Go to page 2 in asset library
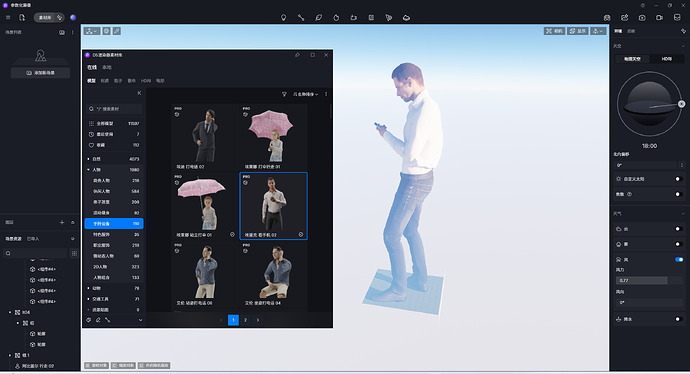 click(x=246, y=320)
